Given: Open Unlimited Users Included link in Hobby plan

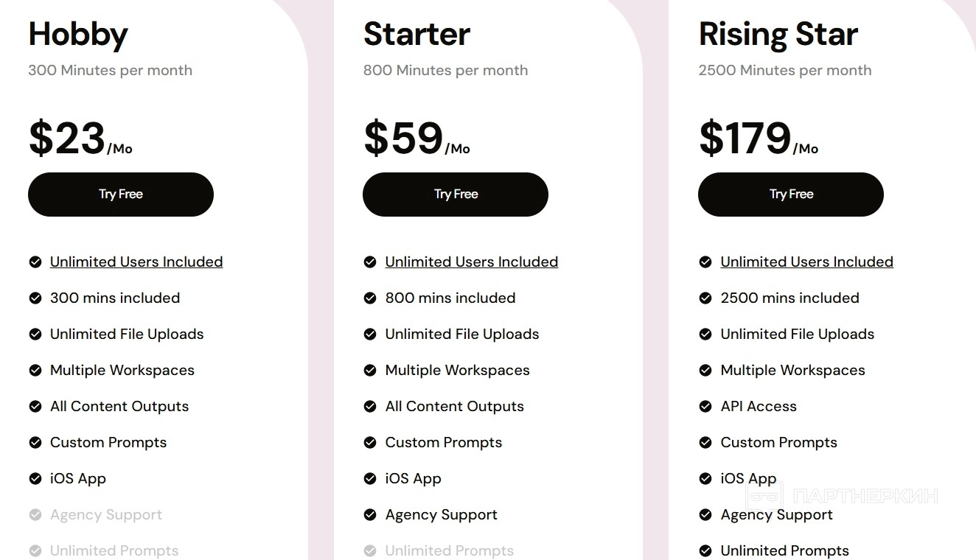Looking at the screenshot, I should (x=136, y=262).
